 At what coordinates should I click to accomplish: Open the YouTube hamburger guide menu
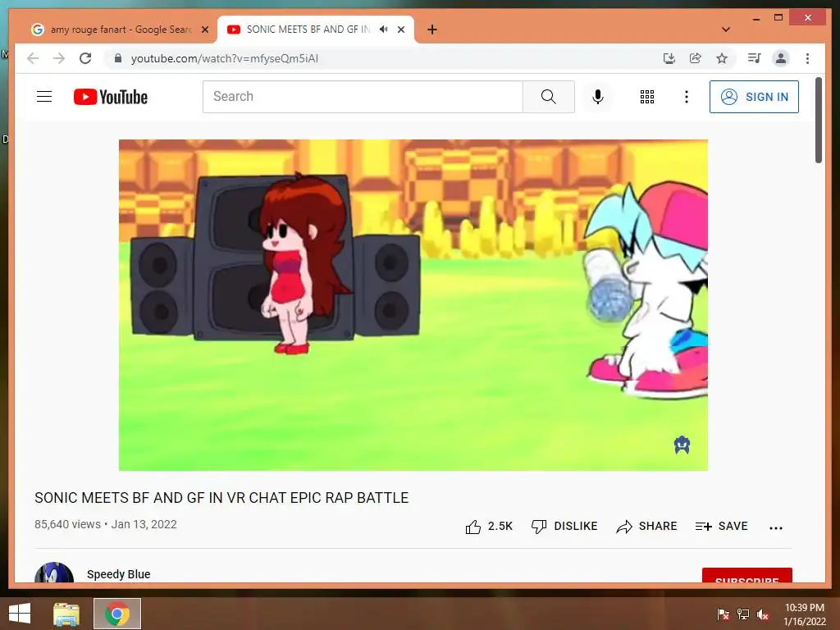click(x=44, y=97)
